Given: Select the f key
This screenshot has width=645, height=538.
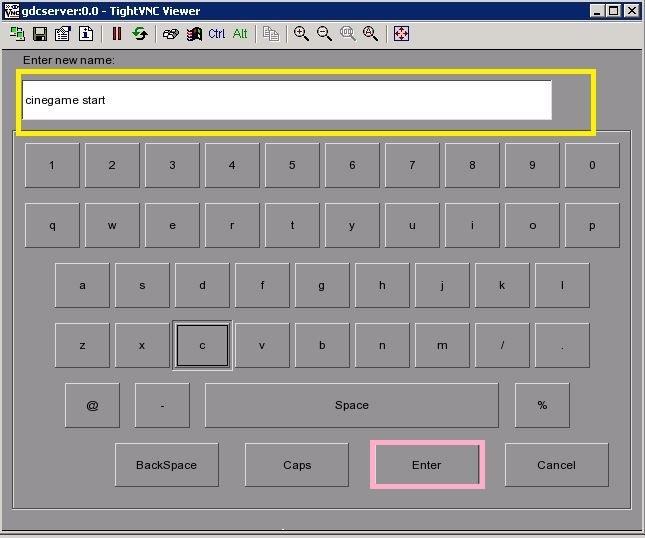Looking at the screenshot, I should click(262, 285).
